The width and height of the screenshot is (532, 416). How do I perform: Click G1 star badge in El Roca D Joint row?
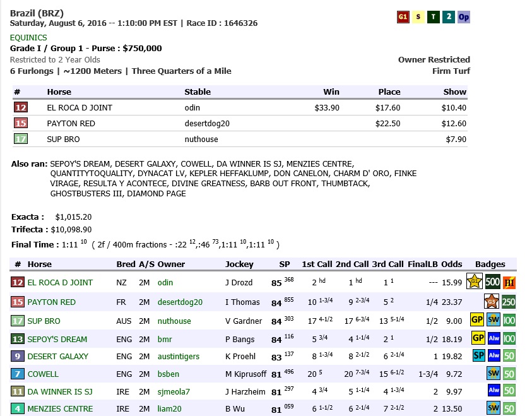[x=475, y=282]
